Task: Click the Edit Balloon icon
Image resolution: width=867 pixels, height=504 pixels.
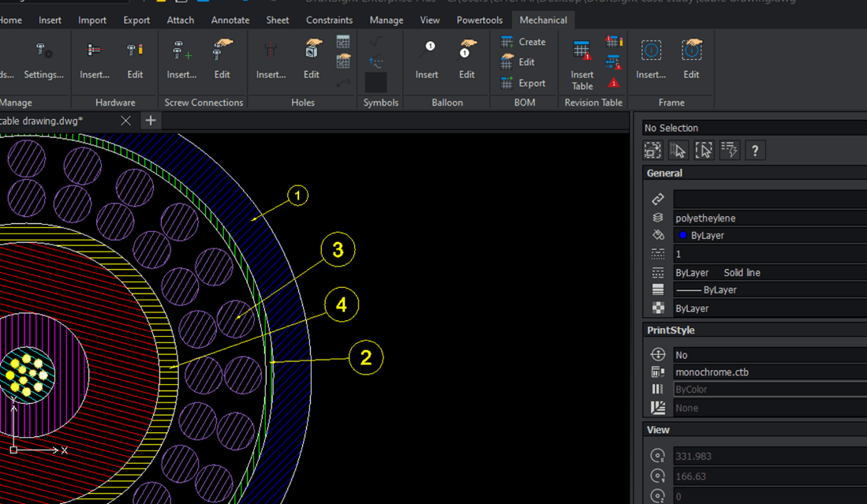Action: point(467,52)
